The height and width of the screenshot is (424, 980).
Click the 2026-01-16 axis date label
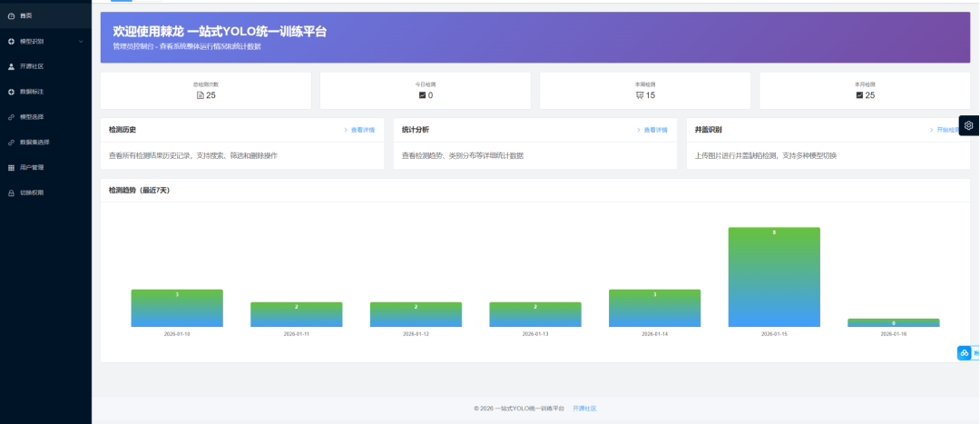894,335
